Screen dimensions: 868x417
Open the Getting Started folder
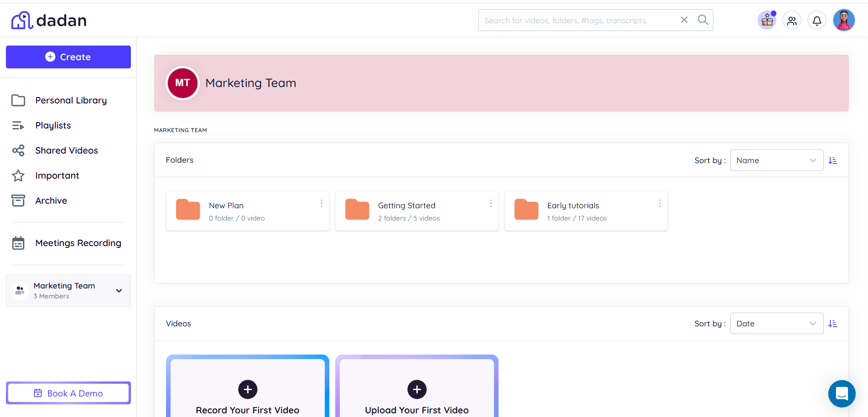point(406,206)
